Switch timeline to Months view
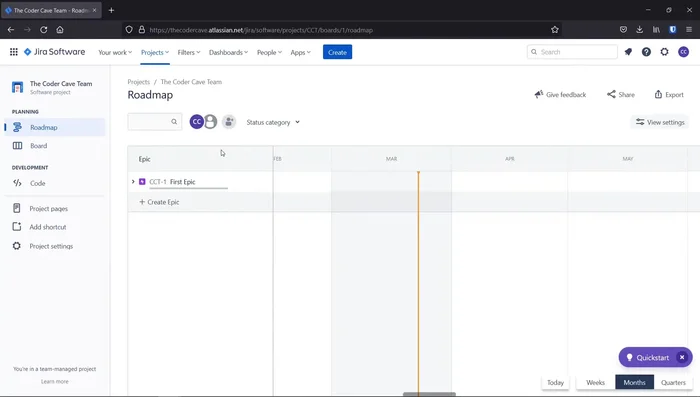This screenshot has height=397, width=700. (634, 382)
